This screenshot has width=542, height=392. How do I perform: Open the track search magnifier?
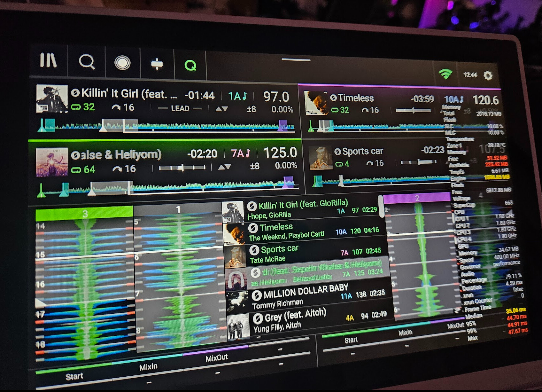[x=87, y=61]
